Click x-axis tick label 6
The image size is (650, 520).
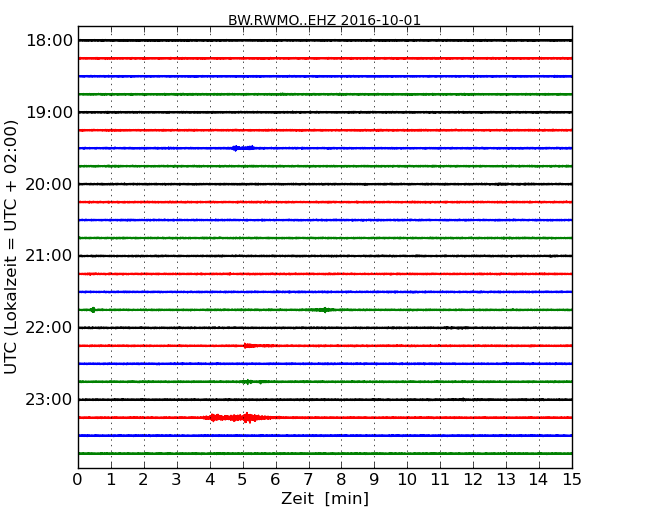[275, 479]
